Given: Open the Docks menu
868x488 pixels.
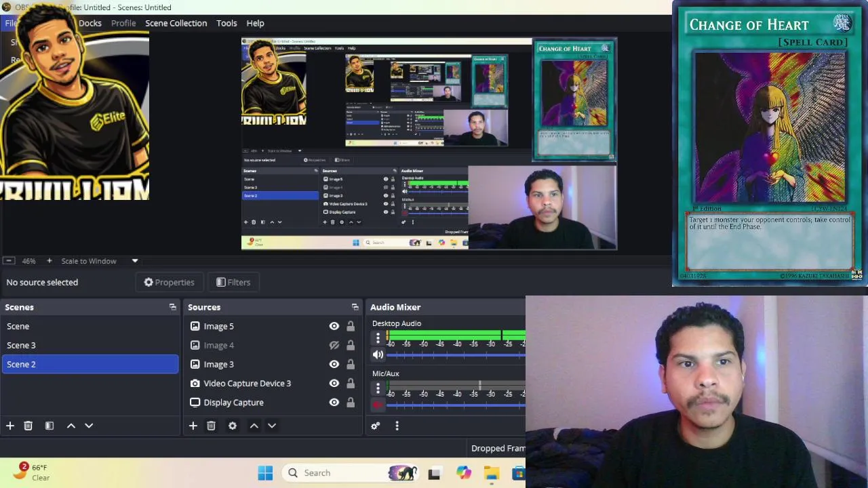Looking at the screenshot, I should pos(90,23).
